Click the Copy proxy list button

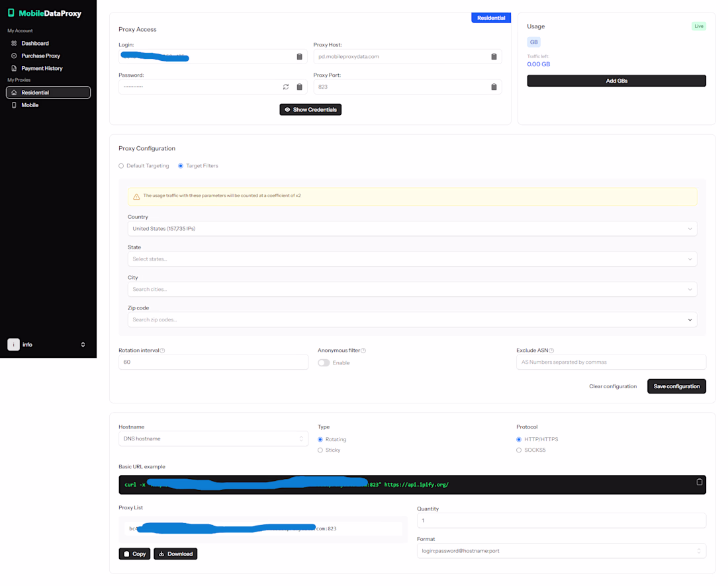134,554
